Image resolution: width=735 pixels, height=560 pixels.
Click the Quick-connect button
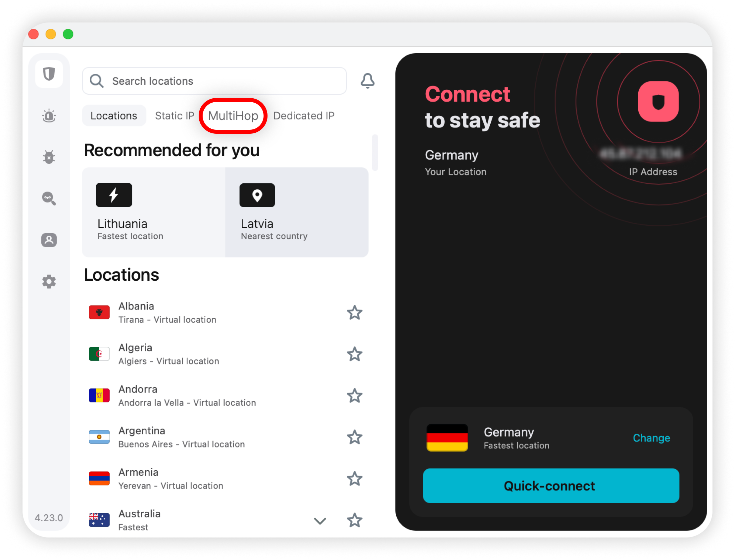tap(551, 486)
